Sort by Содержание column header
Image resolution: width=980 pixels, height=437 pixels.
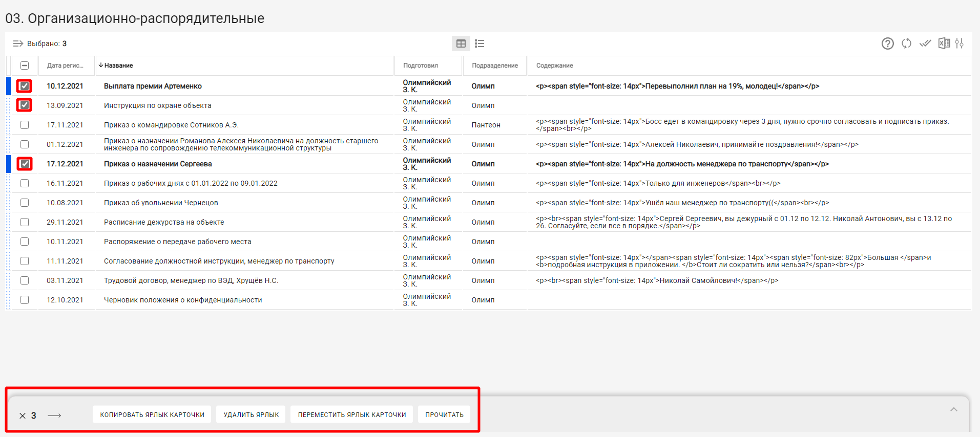pos(749,65)
